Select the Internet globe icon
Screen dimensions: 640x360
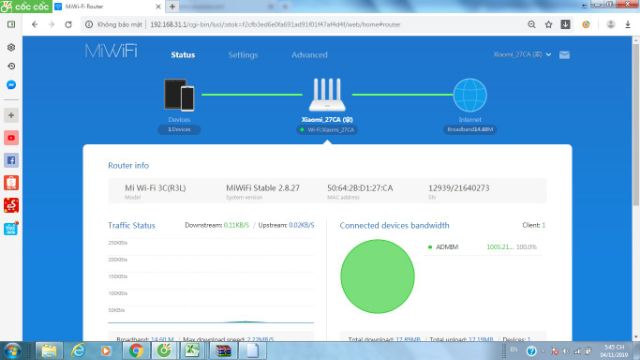click(x=470, y=95)
